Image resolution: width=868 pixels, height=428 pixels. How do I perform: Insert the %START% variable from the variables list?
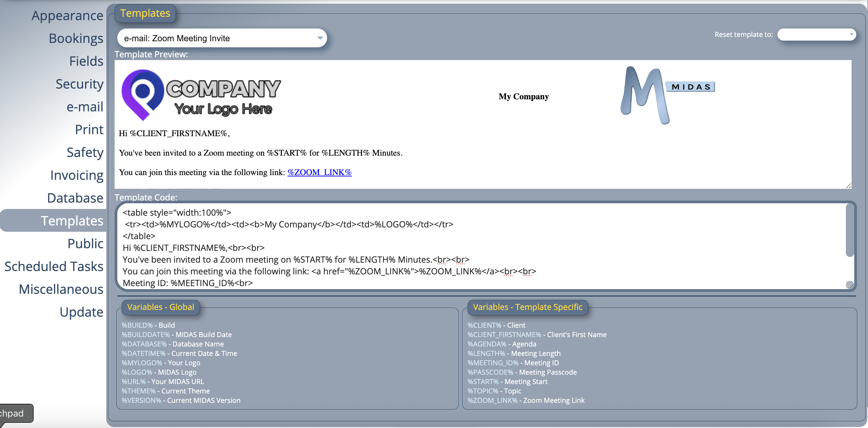coord(483,382)
